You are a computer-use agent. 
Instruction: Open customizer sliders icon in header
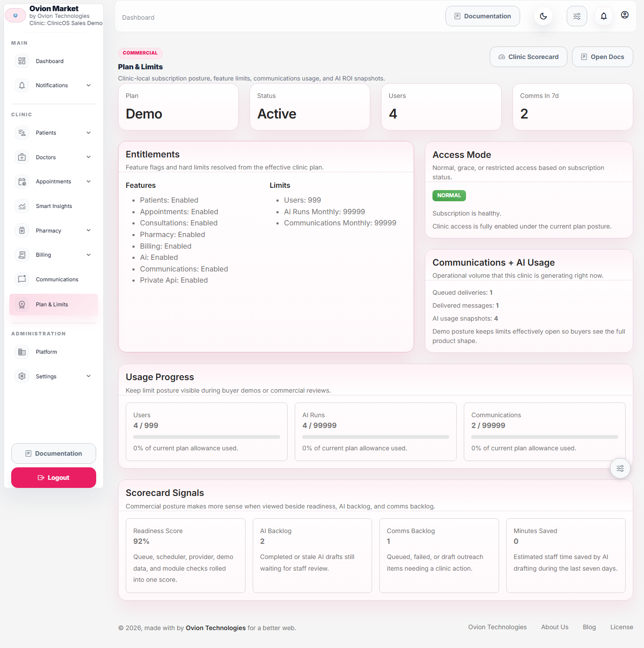pos(577,16)
